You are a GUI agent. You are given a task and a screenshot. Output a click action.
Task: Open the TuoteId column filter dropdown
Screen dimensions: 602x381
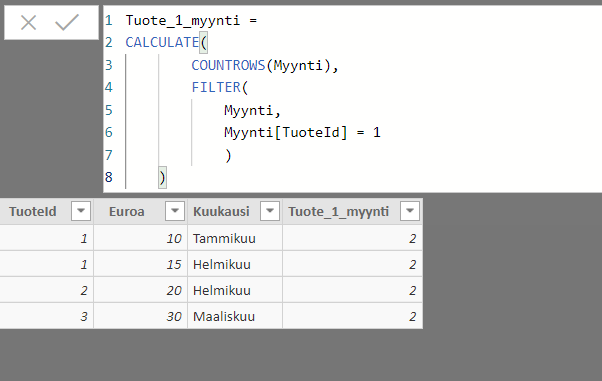(x=81, y=211)
